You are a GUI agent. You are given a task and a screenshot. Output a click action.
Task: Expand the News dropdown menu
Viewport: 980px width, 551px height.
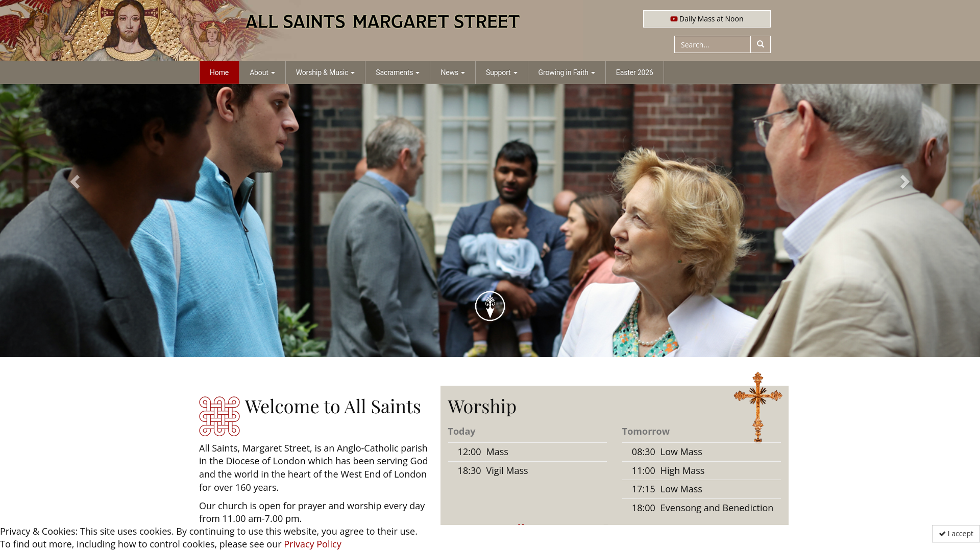pyautogui.click(x=453, y=72)
